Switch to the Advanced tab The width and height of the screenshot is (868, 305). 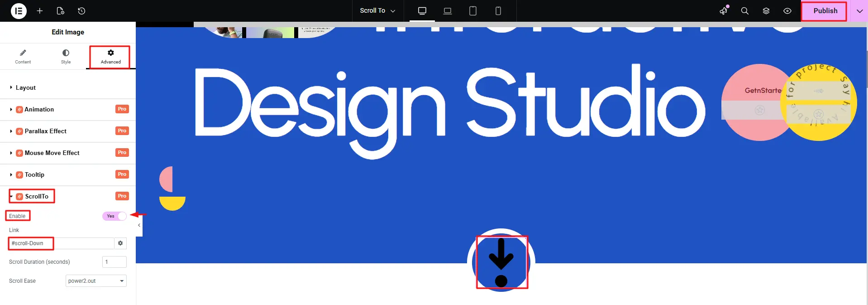(111, 57)
